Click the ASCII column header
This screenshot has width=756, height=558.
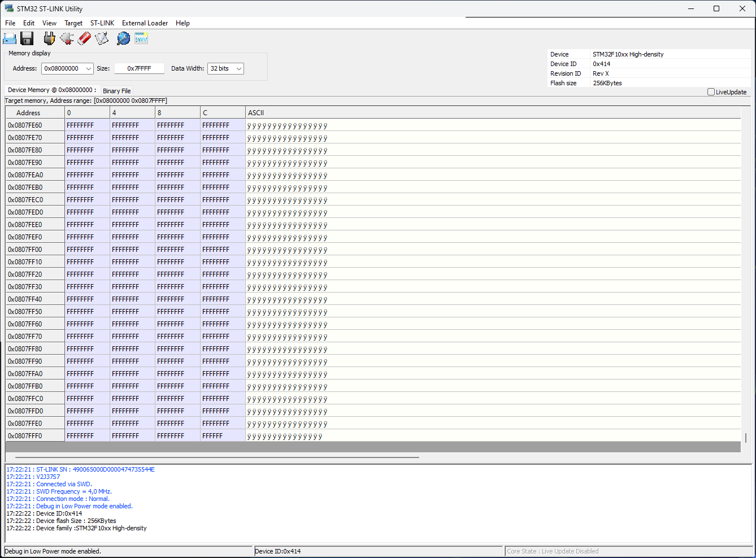click(x=493, y=113)
